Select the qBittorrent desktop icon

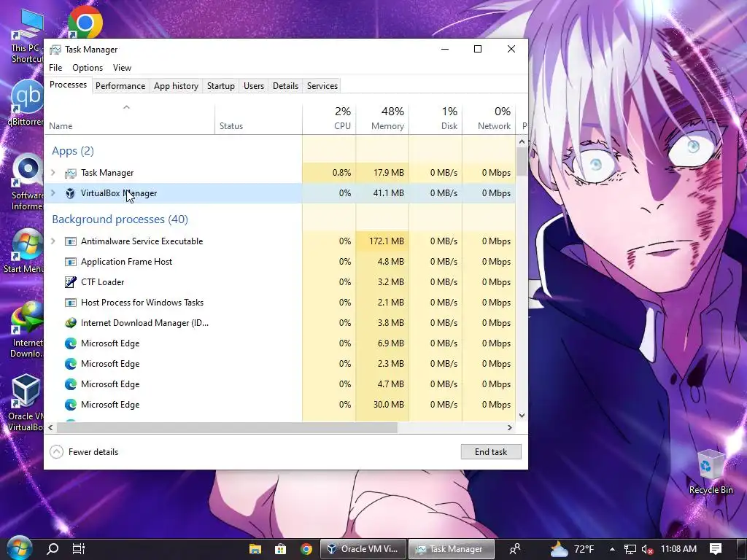[27, 104]
